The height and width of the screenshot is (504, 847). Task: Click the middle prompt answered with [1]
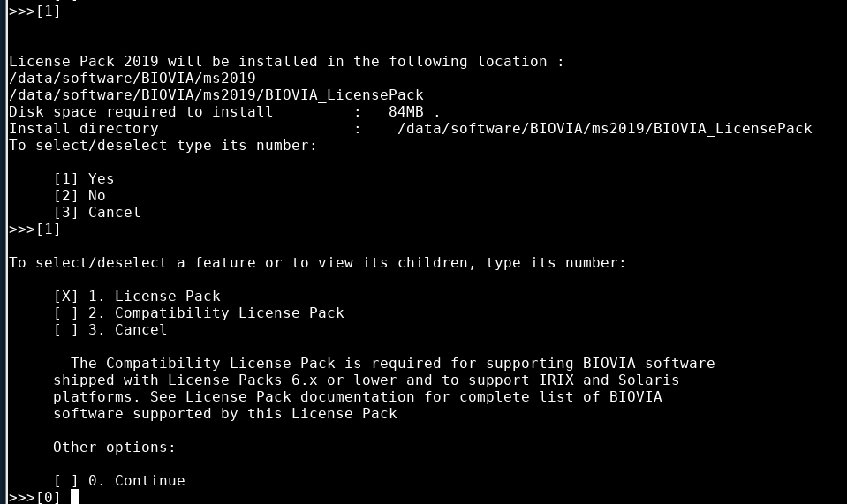[x=34, y=229]
